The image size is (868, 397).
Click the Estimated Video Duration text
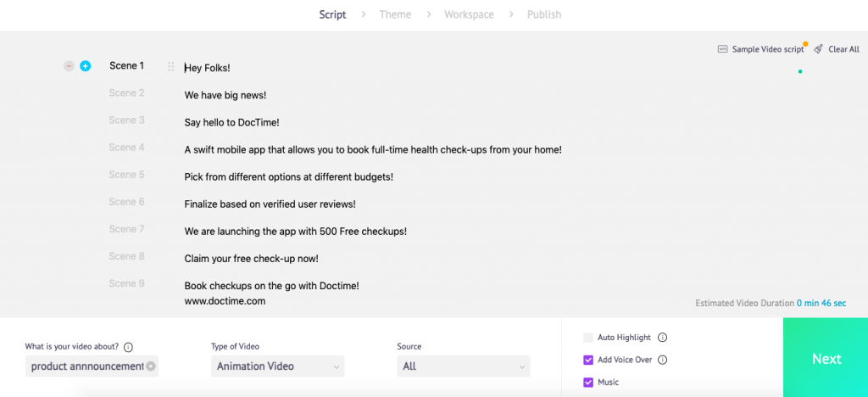[771, 303]
